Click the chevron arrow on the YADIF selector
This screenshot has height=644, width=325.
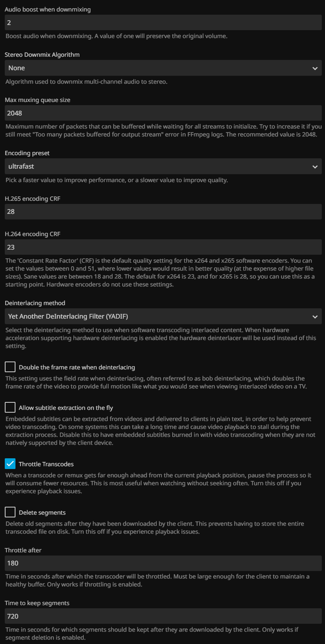click(x=315, y=317)
